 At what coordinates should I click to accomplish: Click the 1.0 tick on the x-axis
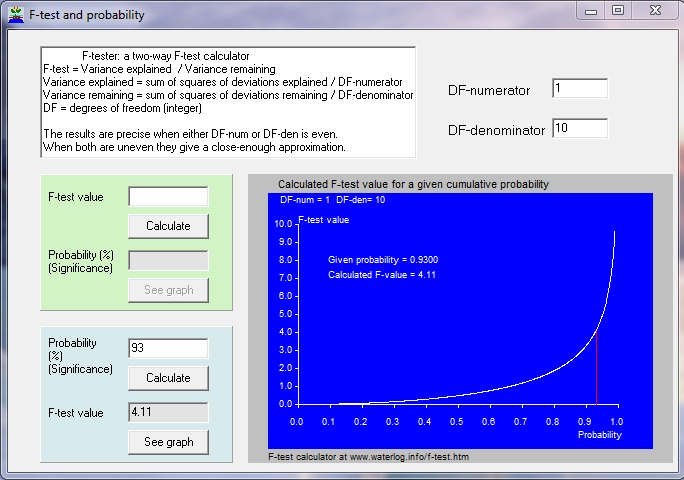click(x=616, y=422)
